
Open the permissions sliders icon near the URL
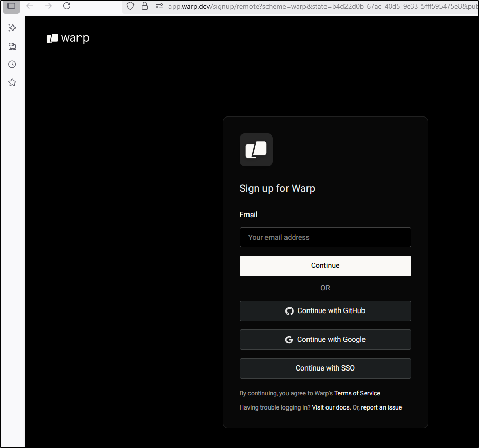(x=158, y=6)
